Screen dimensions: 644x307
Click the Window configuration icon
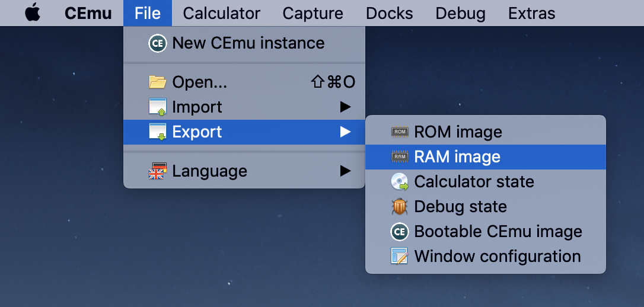[x=400, y=256]
